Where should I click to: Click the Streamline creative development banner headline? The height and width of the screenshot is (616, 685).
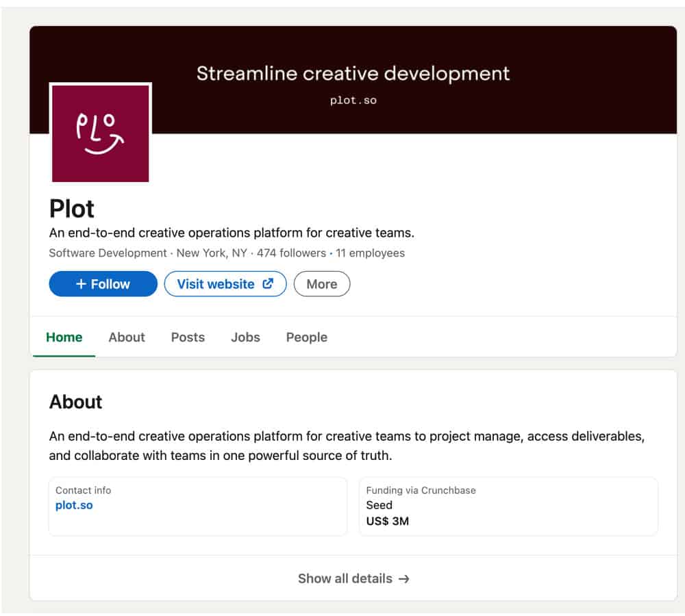[x=353, y=74]
